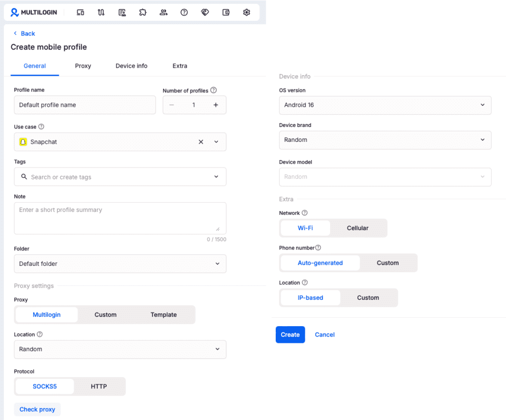
Task: Click Network help icon
Action: point(304,213)
